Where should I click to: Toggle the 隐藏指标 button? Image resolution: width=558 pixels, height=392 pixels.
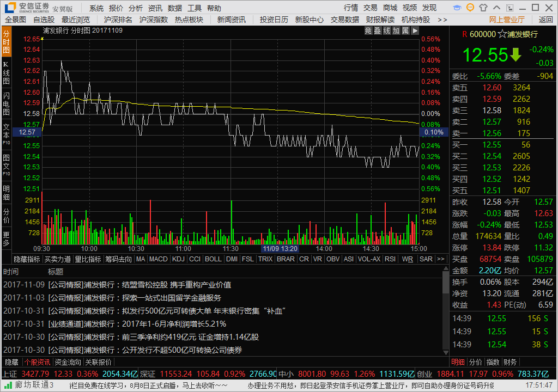click(27, 259)
